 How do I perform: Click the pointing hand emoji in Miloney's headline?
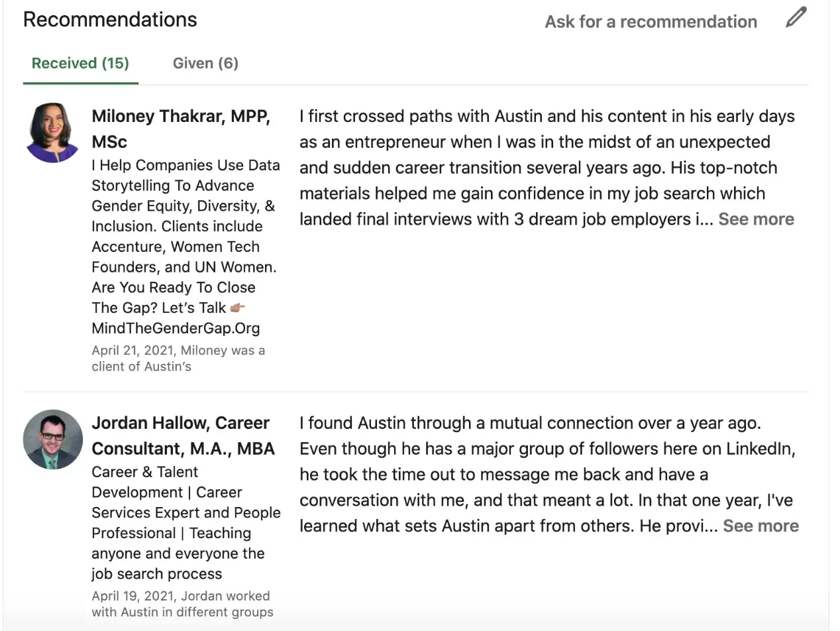(237, 308)
